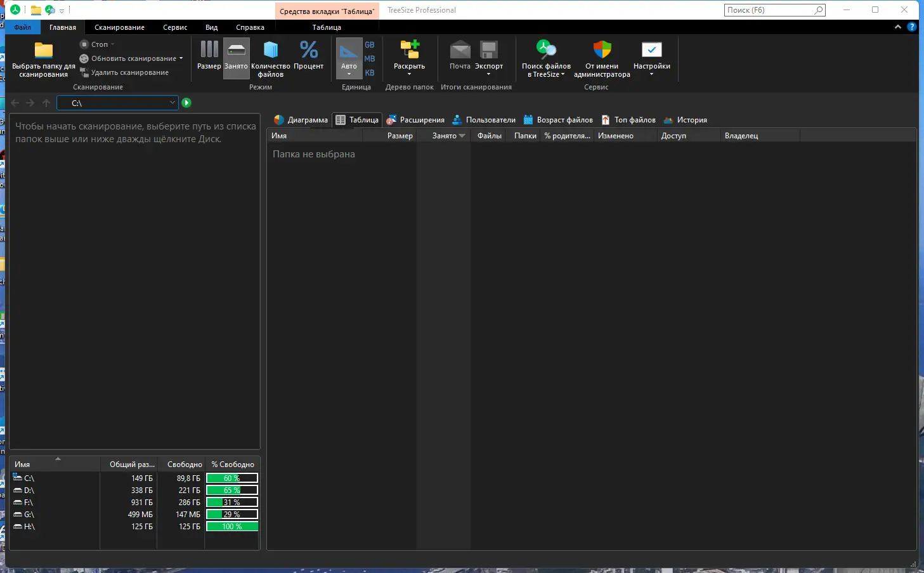Click the 147 МБ free space value
Viewport: 924px width, 573px height.
(188, 515)
